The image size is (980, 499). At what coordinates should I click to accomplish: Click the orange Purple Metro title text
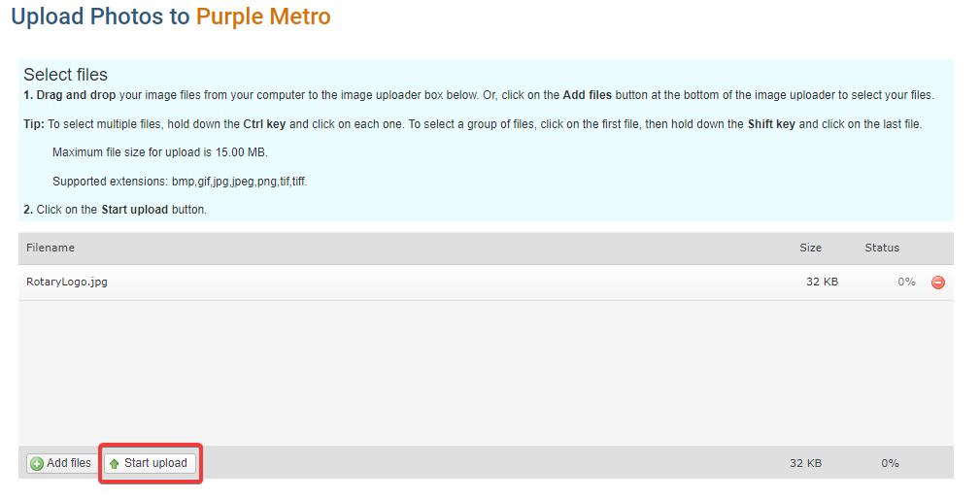263,17
